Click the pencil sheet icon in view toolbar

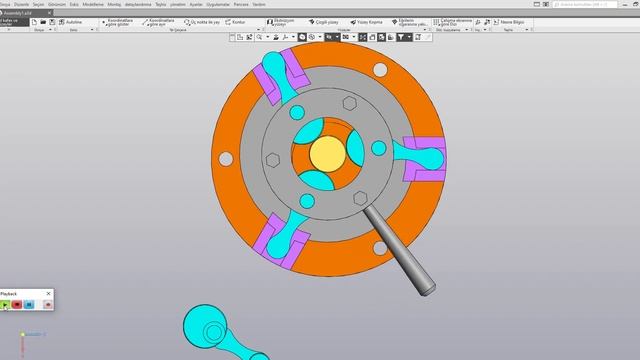(x=418, y=37)
